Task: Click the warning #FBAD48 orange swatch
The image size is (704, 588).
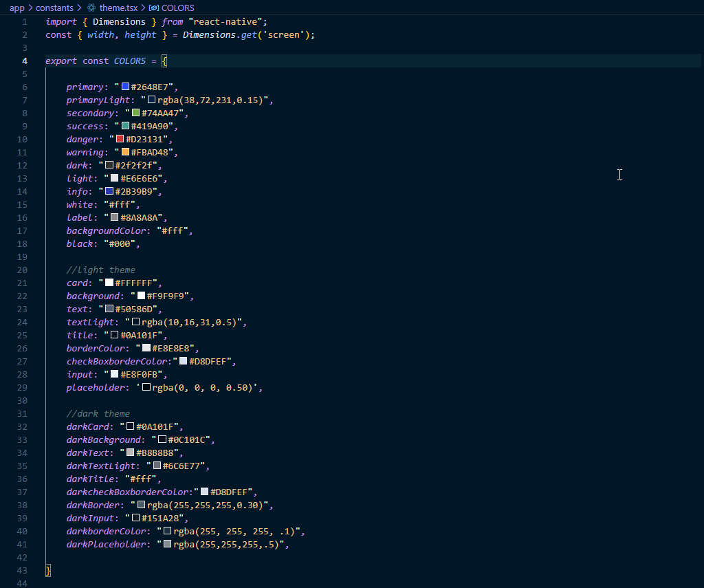Action: point(126,152)
